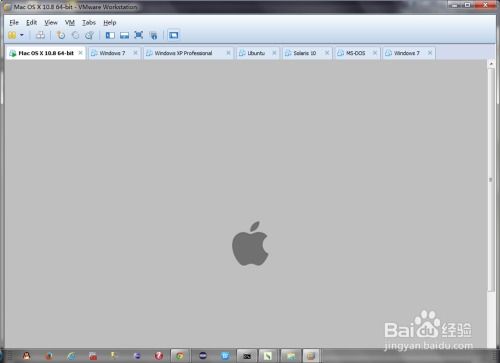This screenshot has height=363, width=500.
Task: Open the power options dropdown arrow
Action: [22, 35]
